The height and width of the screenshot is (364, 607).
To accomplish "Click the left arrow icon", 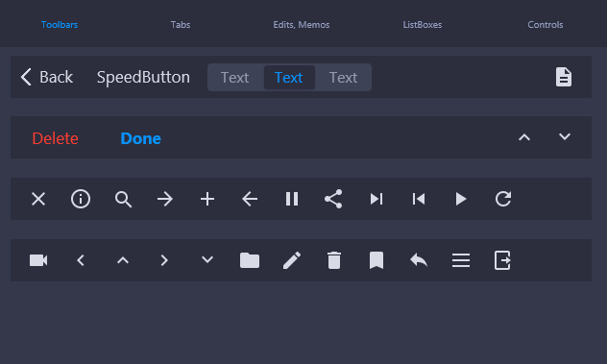I will click(250, 199).
